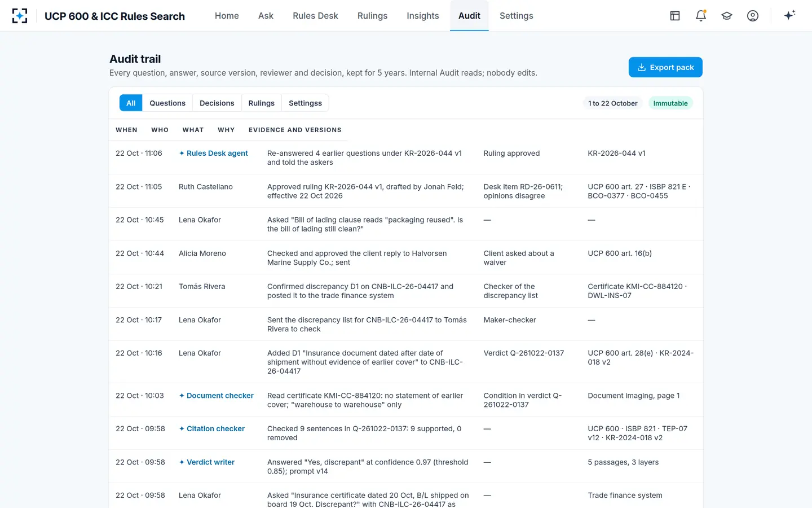Click 'UCP 600 art. 16(b)' evidence cell
Screen dimensions: 812x508
click(620, 253)
